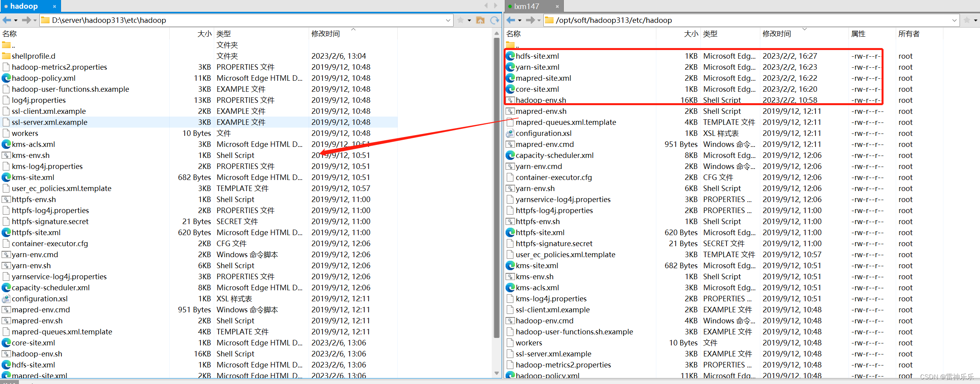
Task: Click the forward navigation arrow in left pane
Action: 26,20
